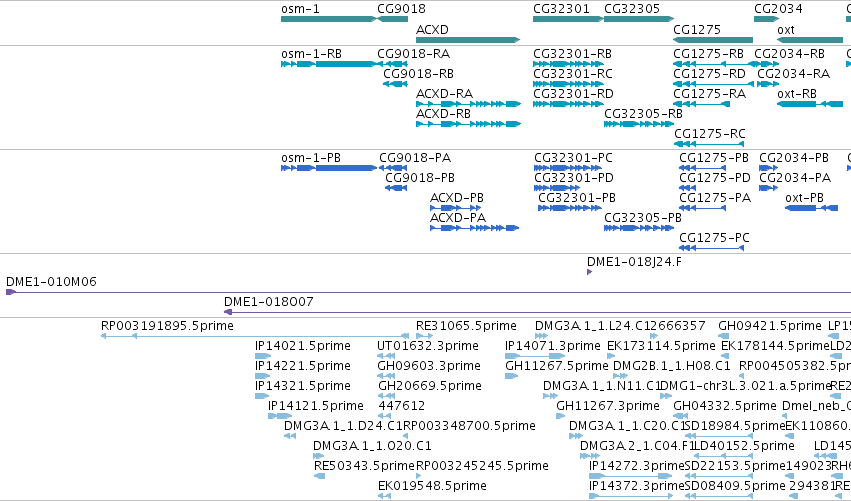
Task: Open EST GH20669.5prime
Action: [x=386, y=396]
